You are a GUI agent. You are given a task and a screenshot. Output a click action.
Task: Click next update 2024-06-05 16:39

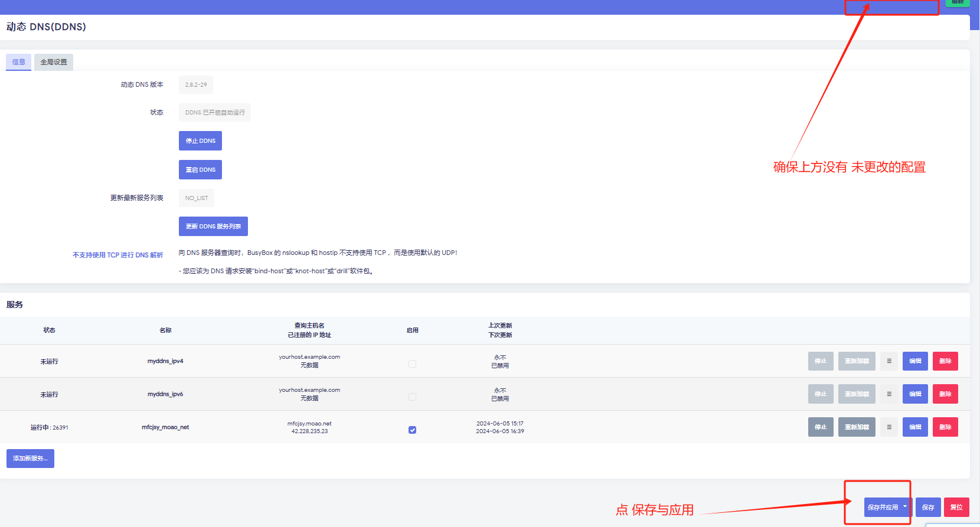pyautogui.click(x=500, y=431)
